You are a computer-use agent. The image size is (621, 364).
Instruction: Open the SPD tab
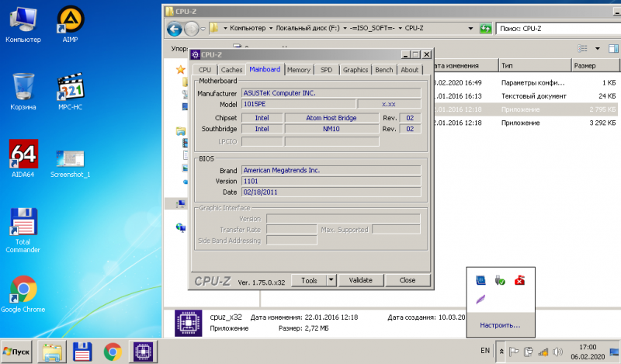pos(326,70)
